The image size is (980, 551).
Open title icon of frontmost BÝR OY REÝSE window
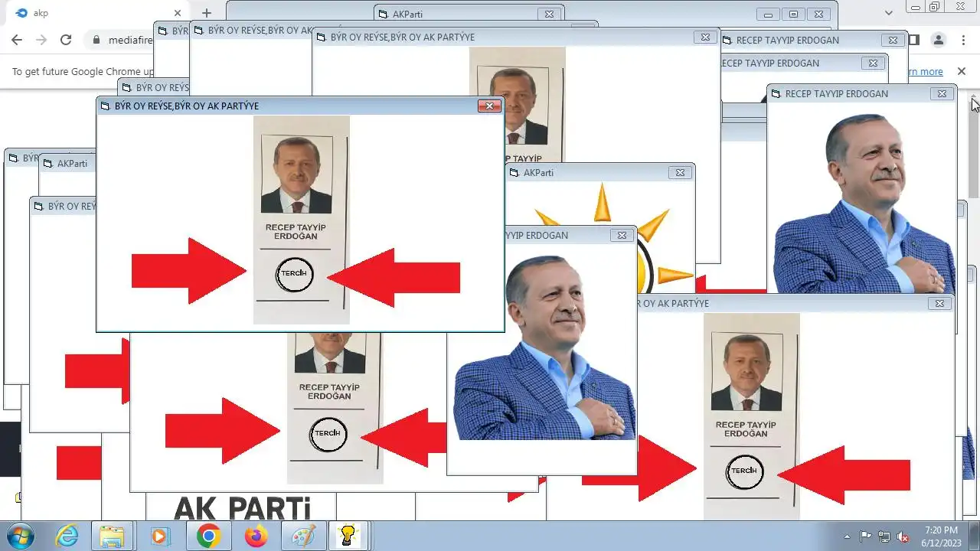[x=106, y=106]
